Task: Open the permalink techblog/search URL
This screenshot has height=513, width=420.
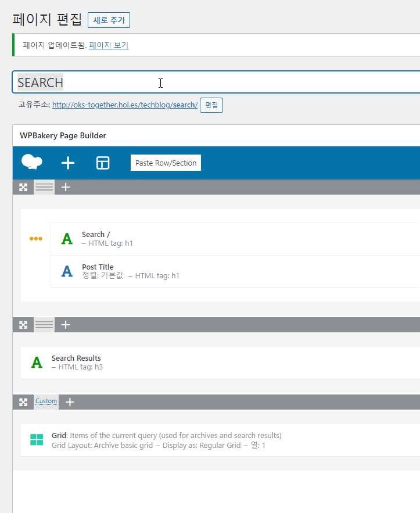Action: coord(125,105)
